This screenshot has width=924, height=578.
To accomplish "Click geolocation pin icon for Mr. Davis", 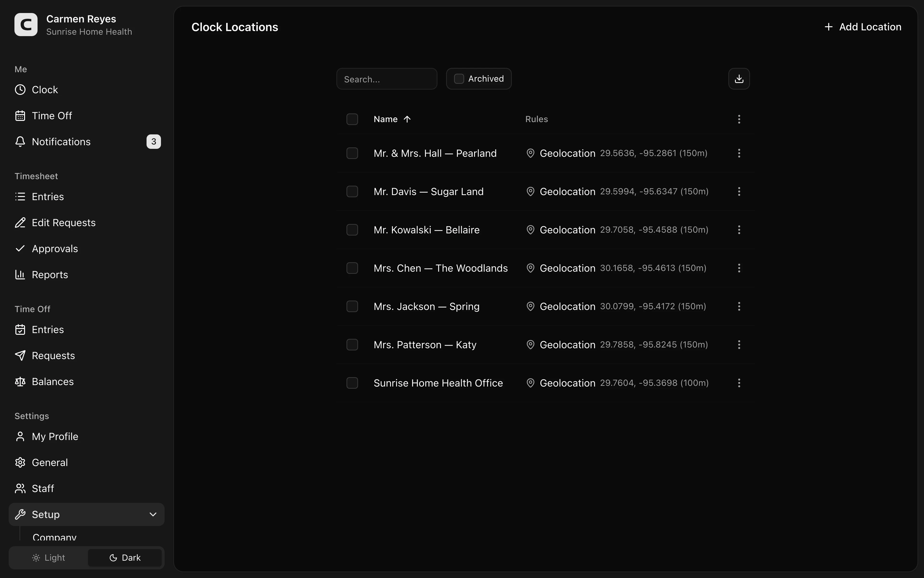I will click(530, 191).
